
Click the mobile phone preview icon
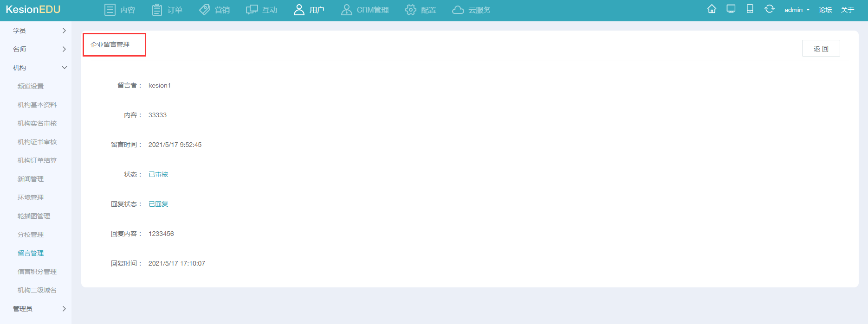click(750, 9)
